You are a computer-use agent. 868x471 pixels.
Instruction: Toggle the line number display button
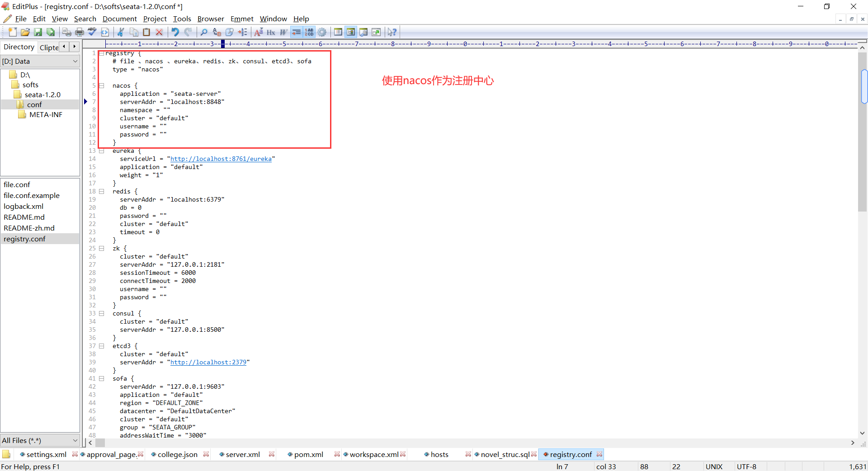tap(309, 32)
